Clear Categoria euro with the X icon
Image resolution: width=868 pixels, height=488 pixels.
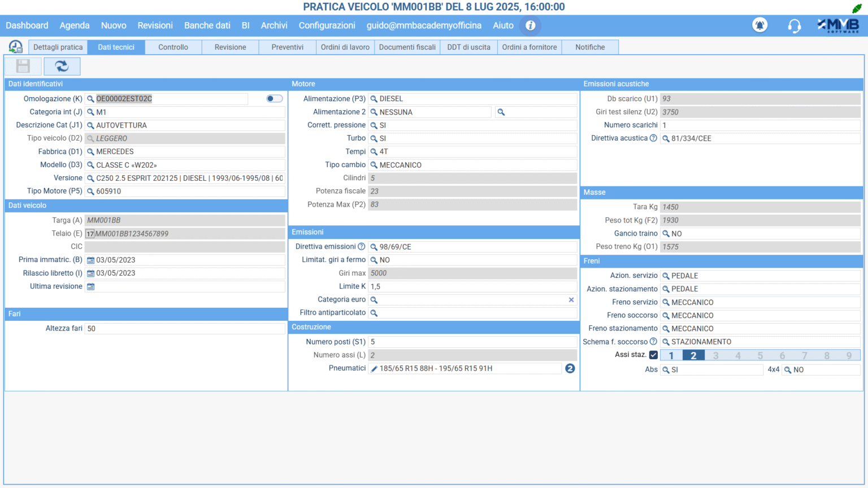(x=571, y=300)
